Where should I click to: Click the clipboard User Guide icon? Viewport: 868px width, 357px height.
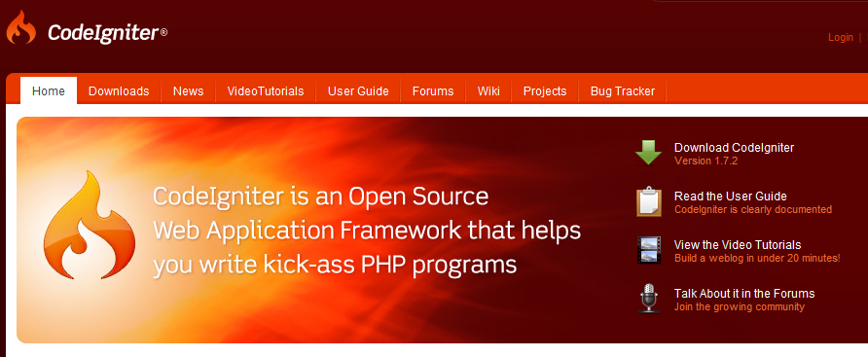[649, 201]
